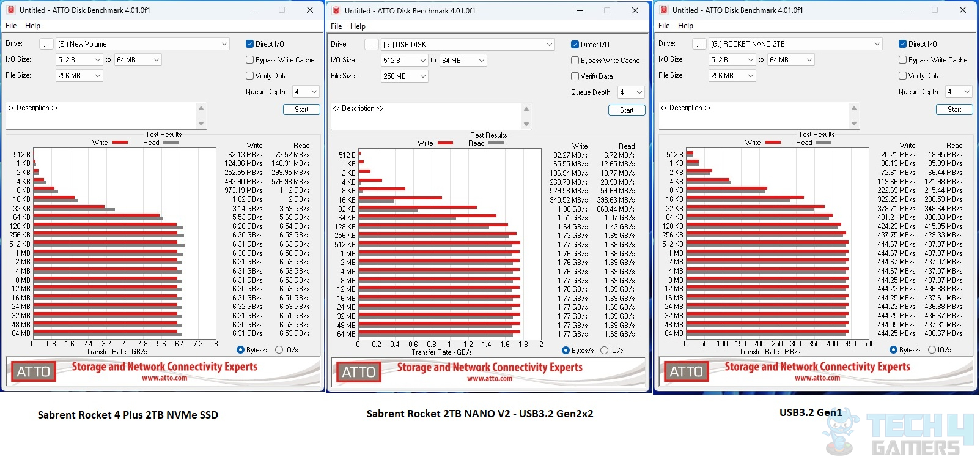Viewport: 980px width, 462px height.
Task: Click description scrollbar down arrow in left window
Action: (201, 124)
